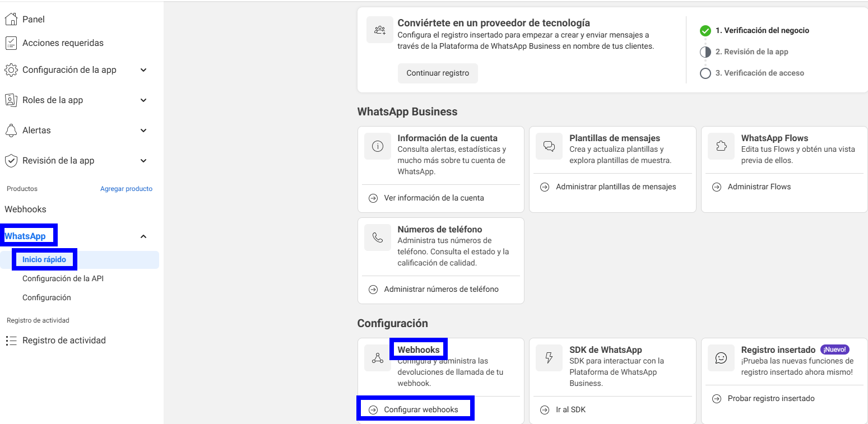
Task: Click the empty Verificación de acceso step circle
Action: (705, 73)
